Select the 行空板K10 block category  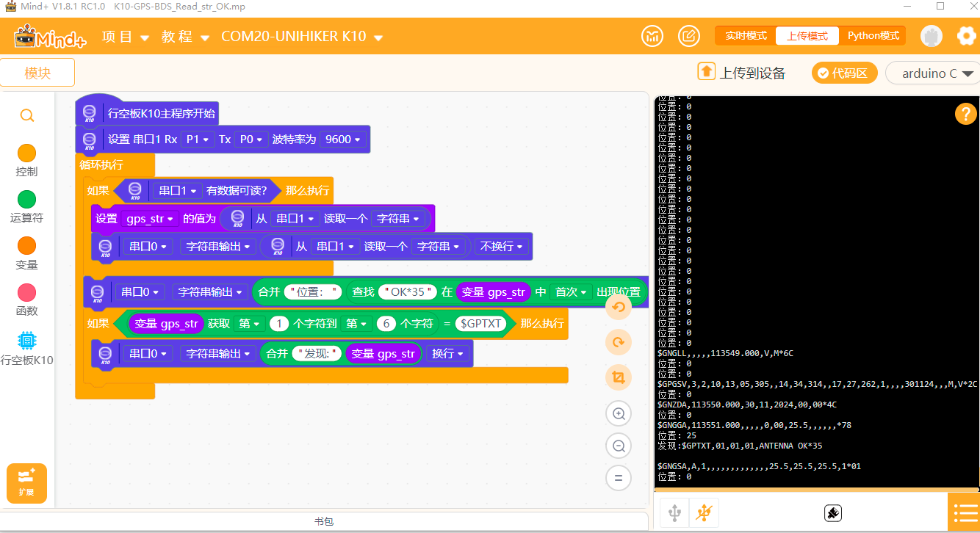[x=26, y=348]
